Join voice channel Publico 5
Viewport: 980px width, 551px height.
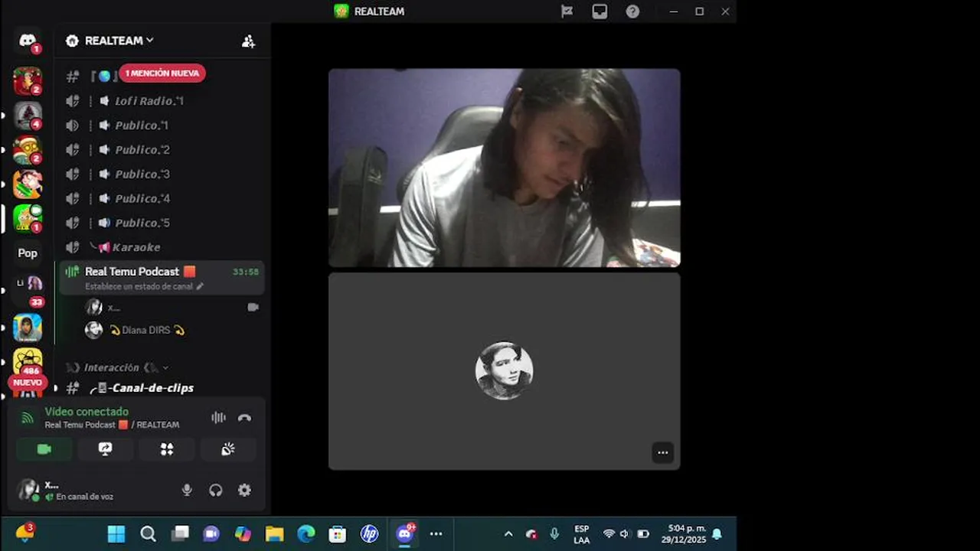point(163,223)
